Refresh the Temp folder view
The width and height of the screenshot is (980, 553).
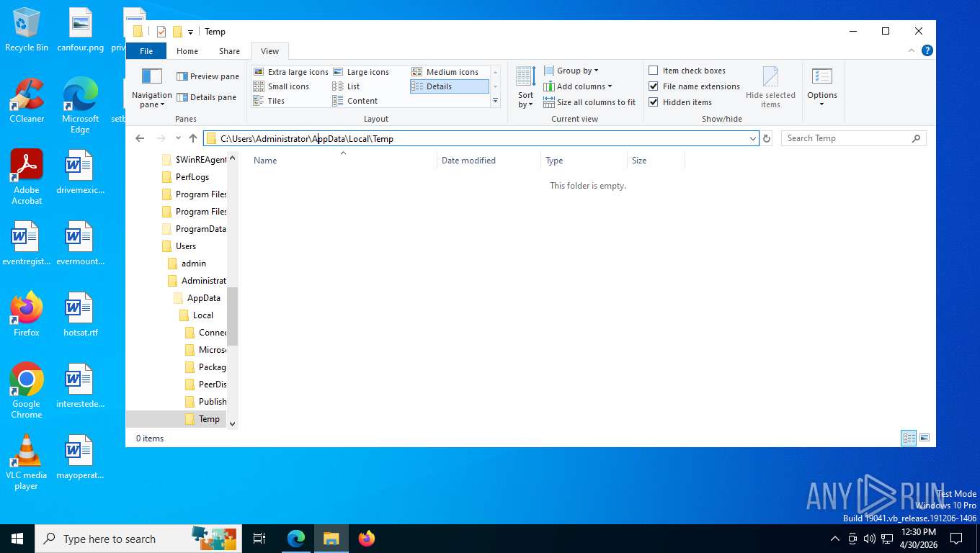pos(767,138)
